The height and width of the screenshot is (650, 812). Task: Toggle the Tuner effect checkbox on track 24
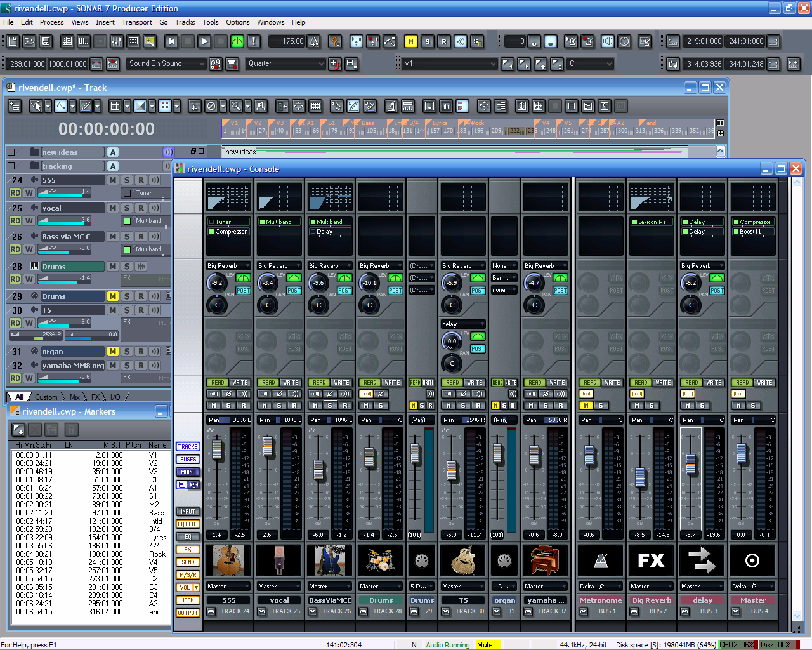pos(127,193)
